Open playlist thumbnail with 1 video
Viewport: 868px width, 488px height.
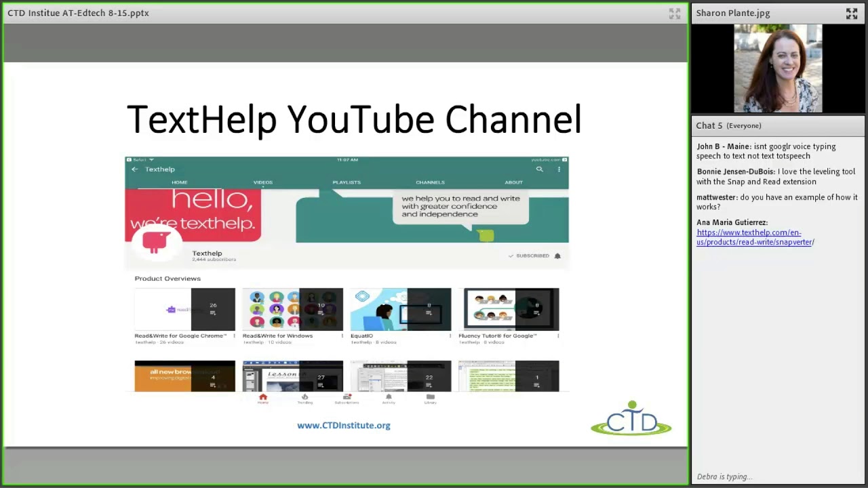[509, 376]
